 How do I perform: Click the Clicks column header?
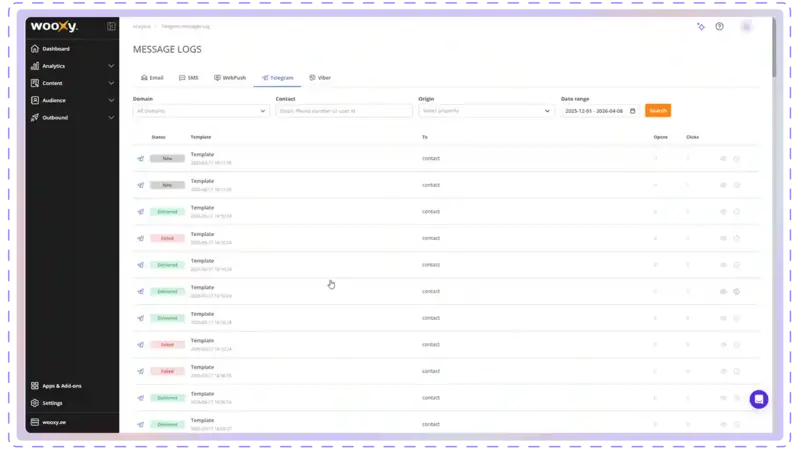692,137
